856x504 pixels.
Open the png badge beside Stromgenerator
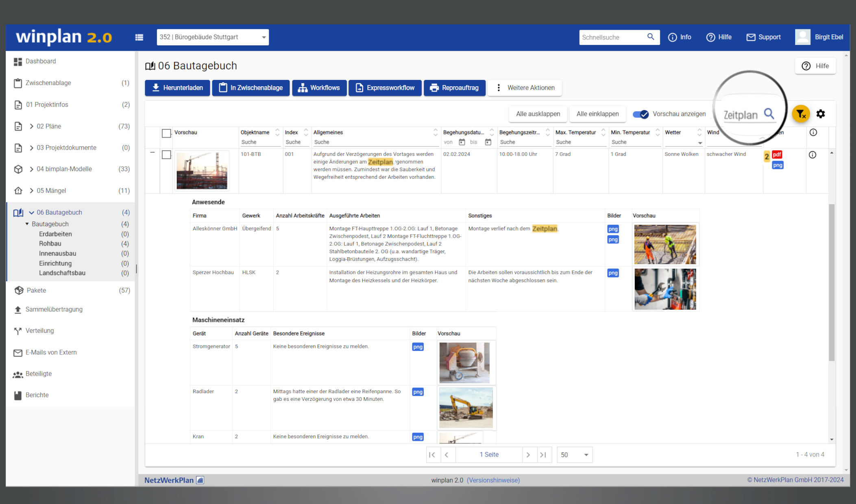(418, 347)
